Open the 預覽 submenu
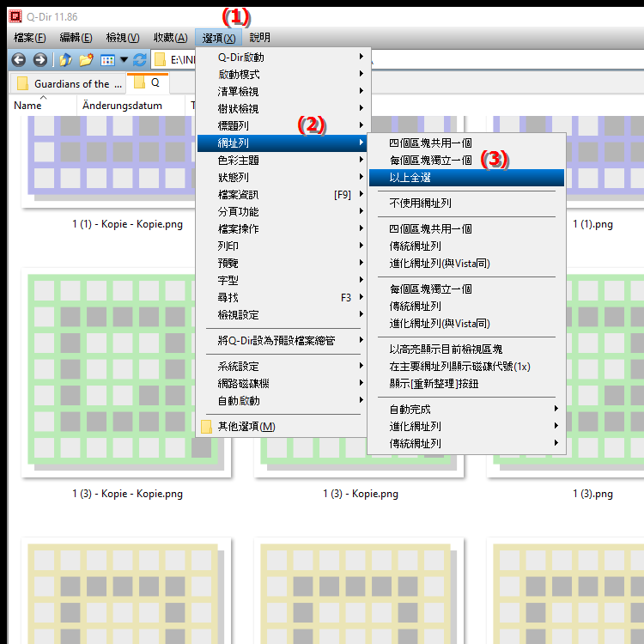 coord(283,264)
